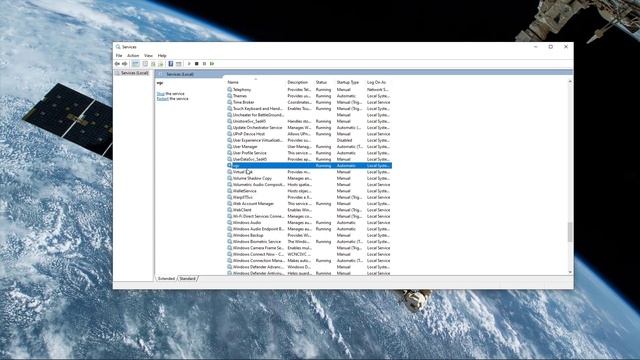Click the scrollbar down arrow
The width and height of the screenshot is (640, 360).
[x=570, y=272]
